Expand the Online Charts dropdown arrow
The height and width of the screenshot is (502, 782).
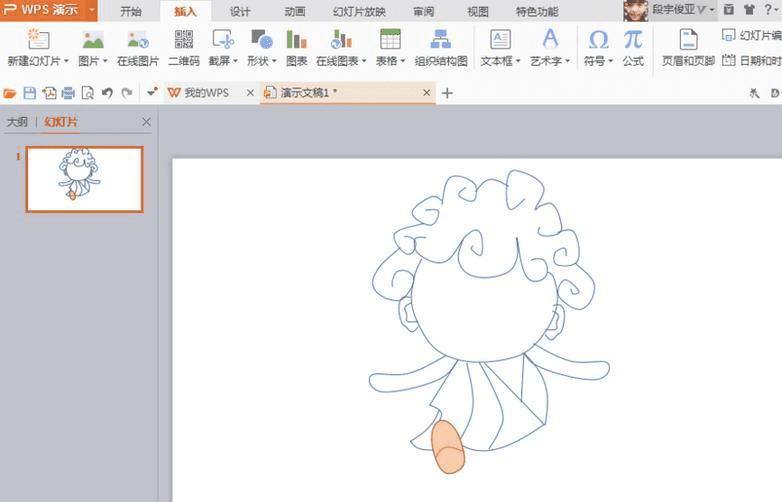[364, 61]
